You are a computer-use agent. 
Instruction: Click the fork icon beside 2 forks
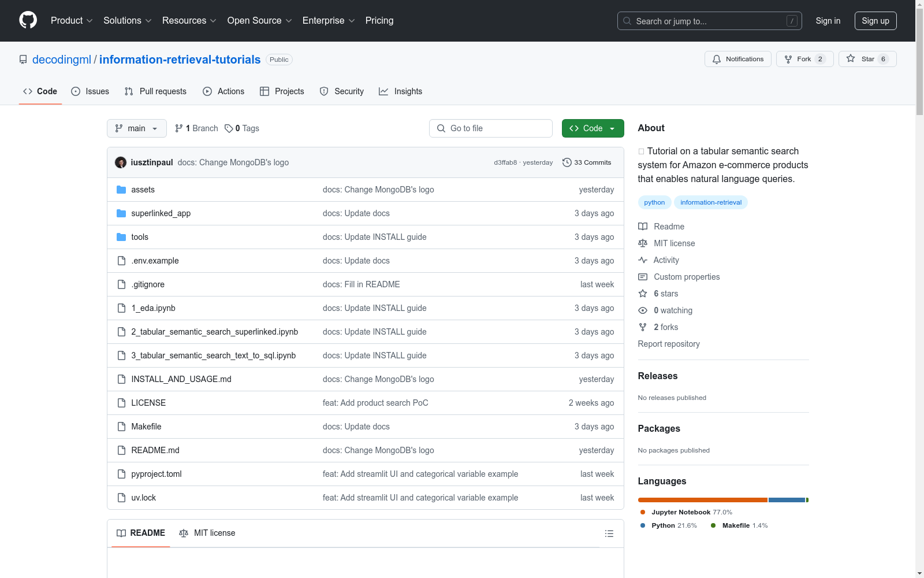643,327
